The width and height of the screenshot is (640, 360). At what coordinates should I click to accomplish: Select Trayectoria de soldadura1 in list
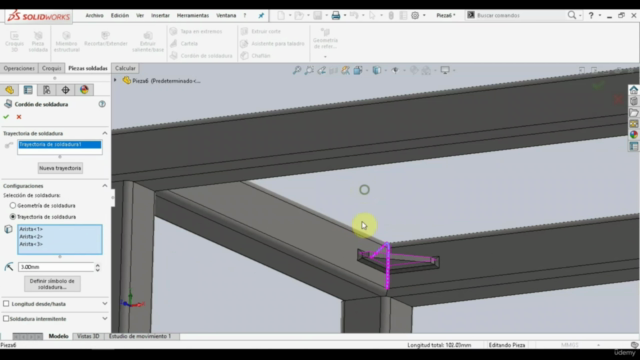(x=60, y=144)
